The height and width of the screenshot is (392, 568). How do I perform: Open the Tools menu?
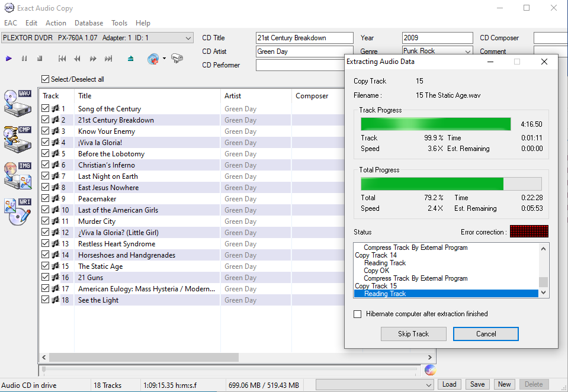pos(119,23)
